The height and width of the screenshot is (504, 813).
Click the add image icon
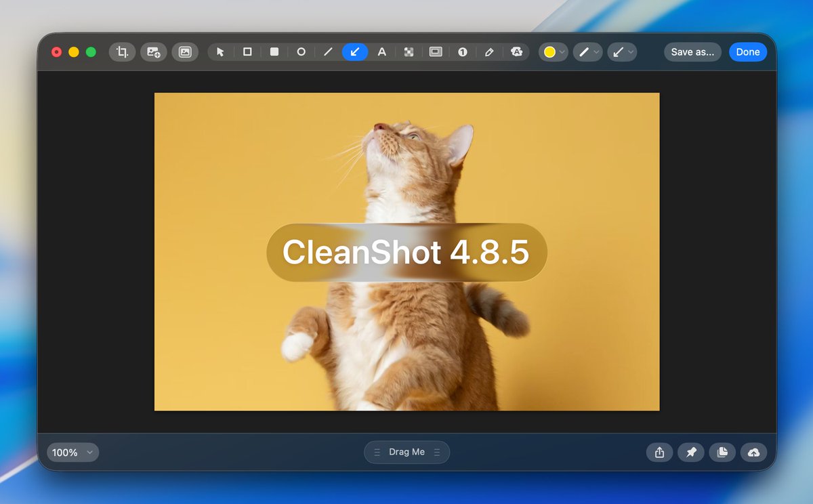[154, 52]
